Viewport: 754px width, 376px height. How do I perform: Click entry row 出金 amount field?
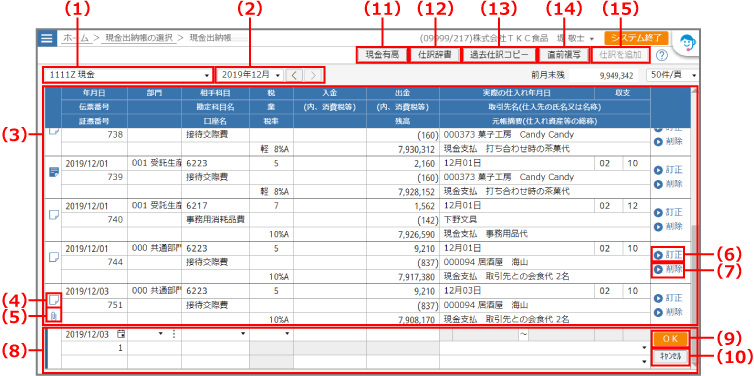click(402, 334)
